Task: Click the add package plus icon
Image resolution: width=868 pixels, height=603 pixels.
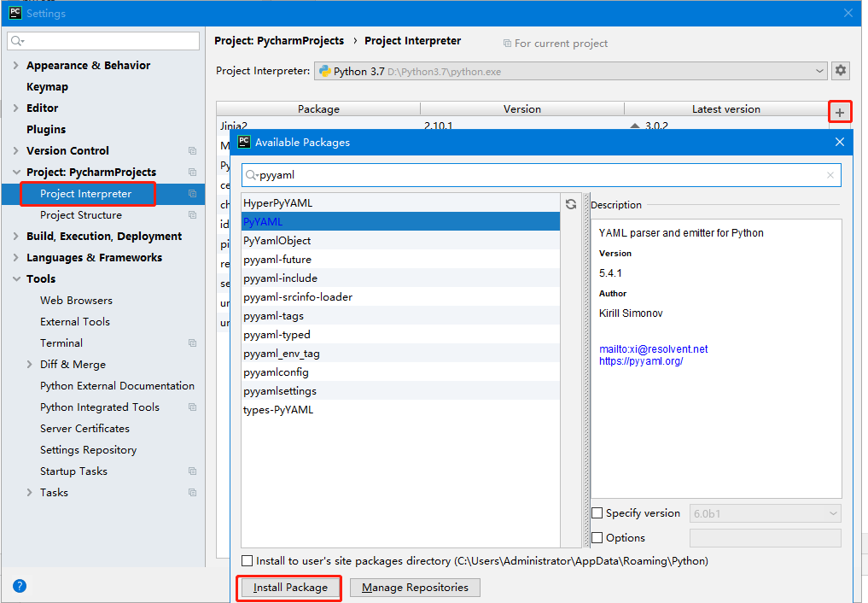Action: pos(840,113)
